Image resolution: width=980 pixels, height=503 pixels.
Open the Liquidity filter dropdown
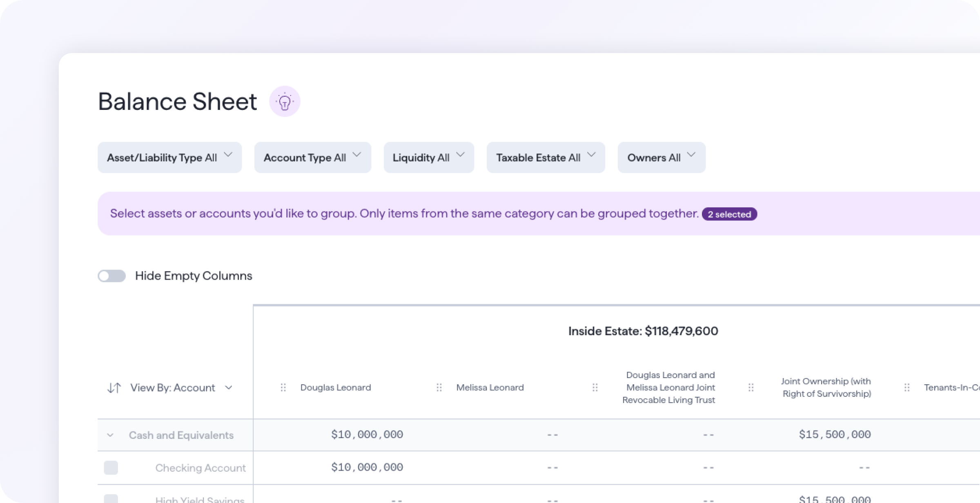click(429, 158)
